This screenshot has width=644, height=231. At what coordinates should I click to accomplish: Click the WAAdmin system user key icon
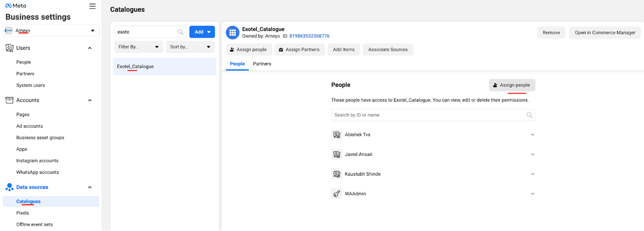(x=337, y=194)
